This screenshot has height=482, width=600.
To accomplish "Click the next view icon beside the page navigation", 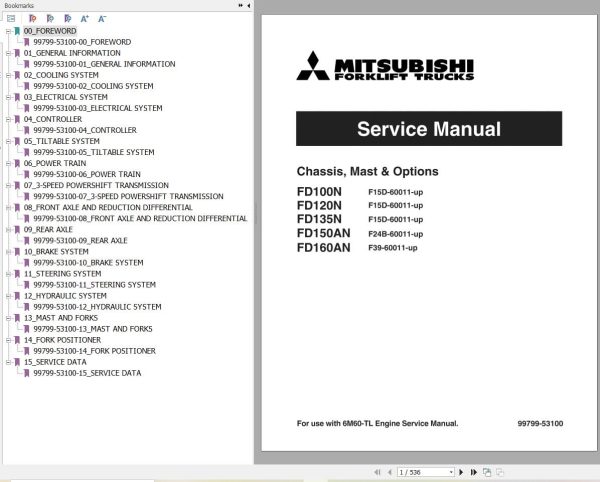I will pyautogui.click(x=500, y=472).
